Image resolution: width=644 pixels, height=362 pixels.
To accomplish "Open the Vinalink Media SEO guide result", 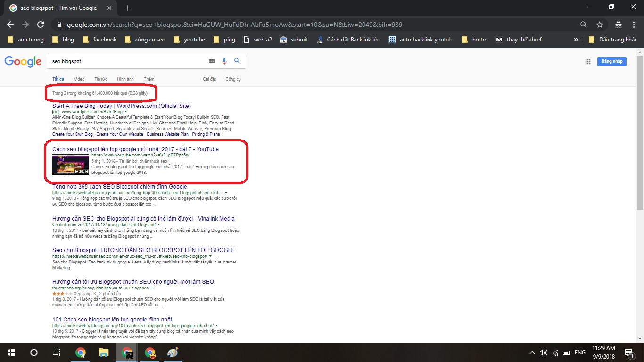I will (x=143, y=219).
